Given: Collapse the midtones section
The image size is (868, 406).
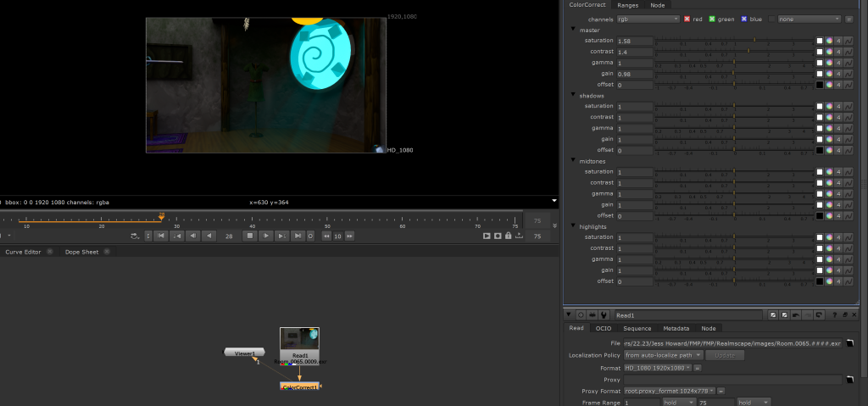Looking at the screenshot, I should 574,161.
